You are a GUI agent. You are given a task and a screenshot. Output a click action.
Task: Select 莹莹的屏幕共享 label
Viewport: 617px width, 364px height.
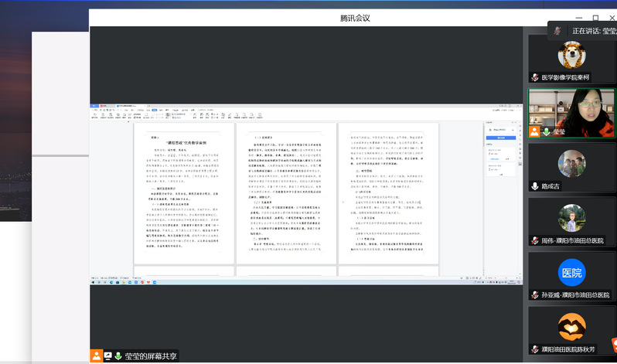(x=151, y=356)
